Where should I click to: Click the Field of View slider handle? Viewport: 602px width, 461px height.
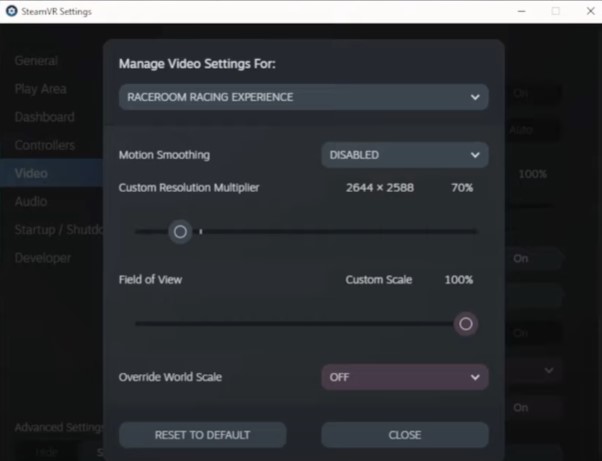pyautogui.click(x=466, y=324)
